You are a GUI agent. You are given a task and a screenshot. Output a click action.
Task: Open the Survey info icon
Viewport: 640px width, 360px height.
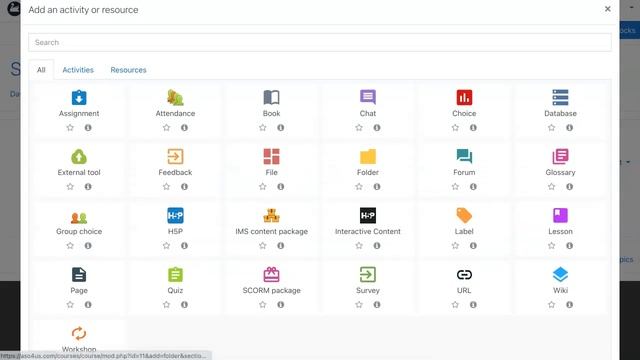tap(377, 304)
